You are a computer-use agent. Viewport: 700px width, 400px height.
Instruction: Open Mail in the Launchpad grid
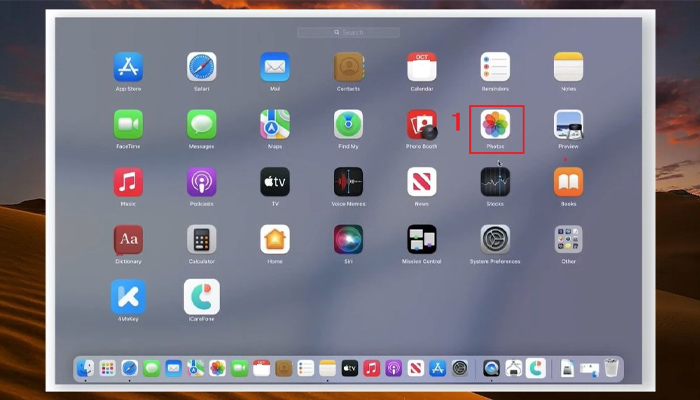point(275,67)
